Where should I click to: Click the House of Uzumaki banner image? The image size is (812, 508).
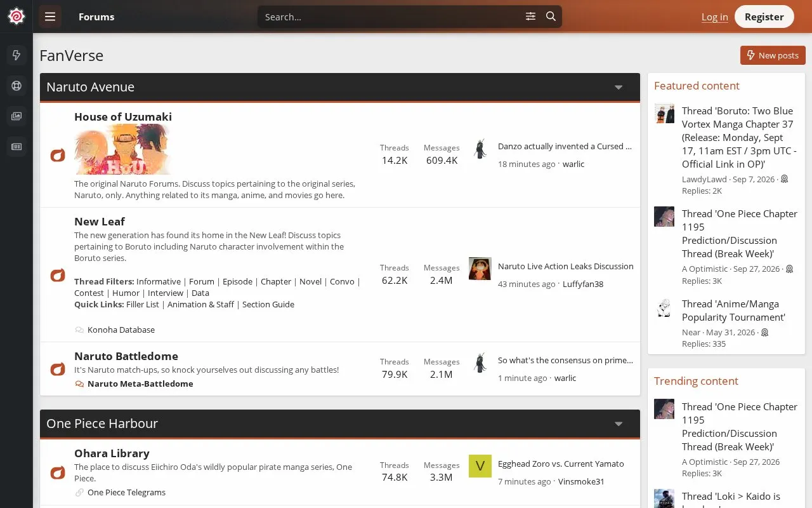(x=123, y=149)
